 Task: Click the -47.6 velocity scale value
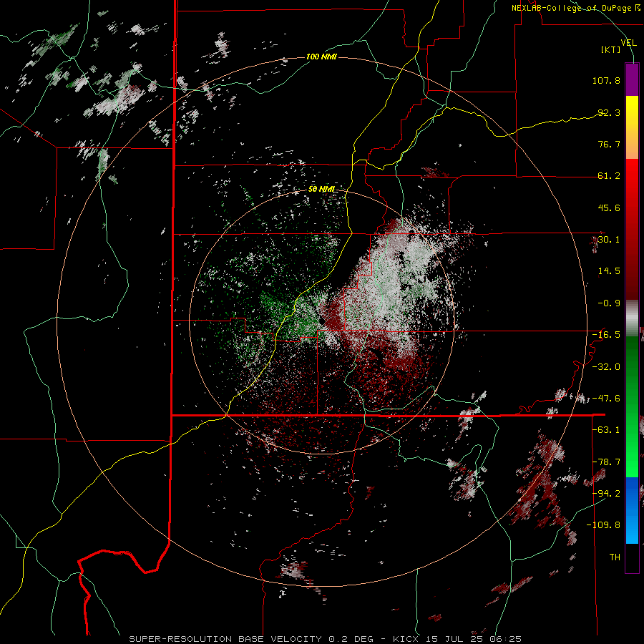click(606, 399)
